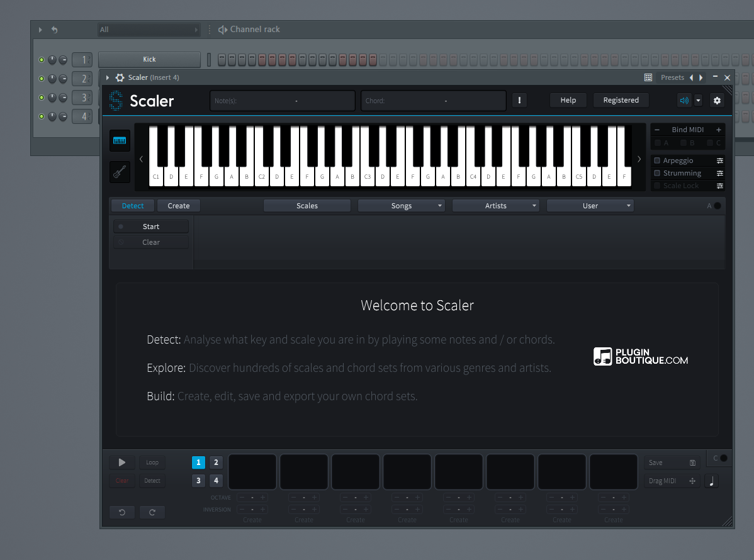This screenshot has width=754, height=560.
Task: Expand the Scaler plugin menu arrow
Action: coord(108,77)
